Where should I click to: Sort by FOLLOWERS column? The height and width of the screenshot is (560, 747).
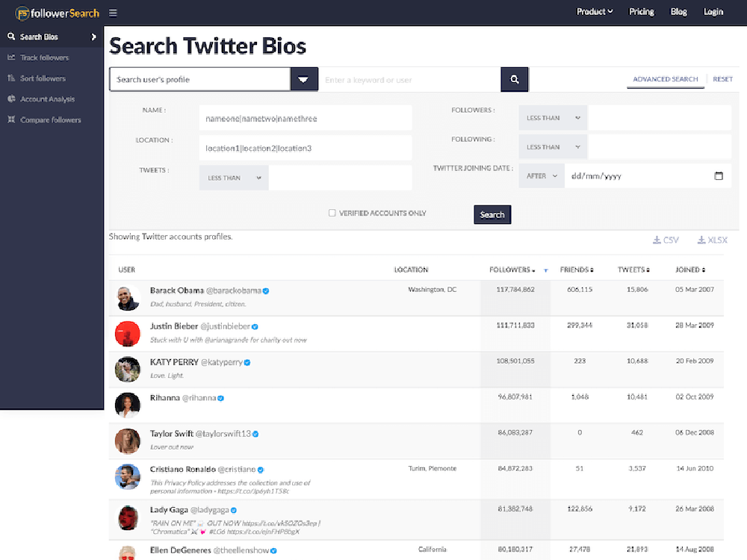512,270
